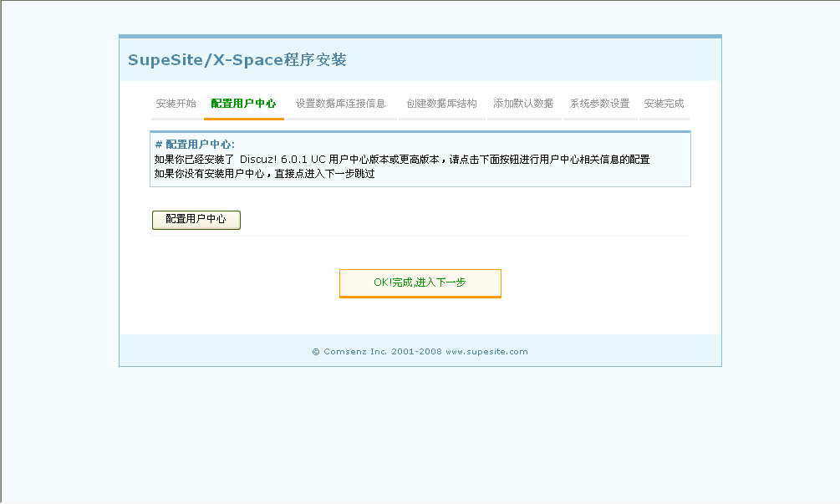Click the line 如果你没有安装用户中心
The height and width of the screenshot is (504, 840).
pyautogui.click(x=265, y=174)
